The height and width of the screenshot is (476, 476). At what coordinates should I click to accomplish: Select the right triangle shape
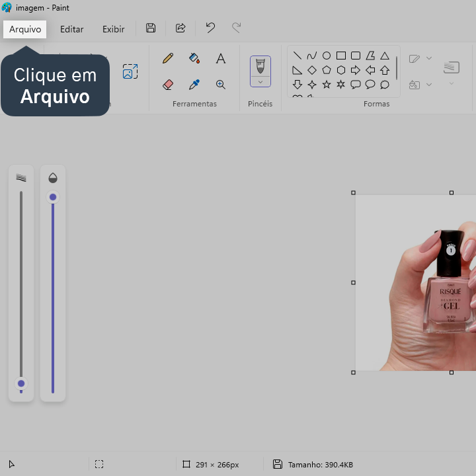(297, 70)
